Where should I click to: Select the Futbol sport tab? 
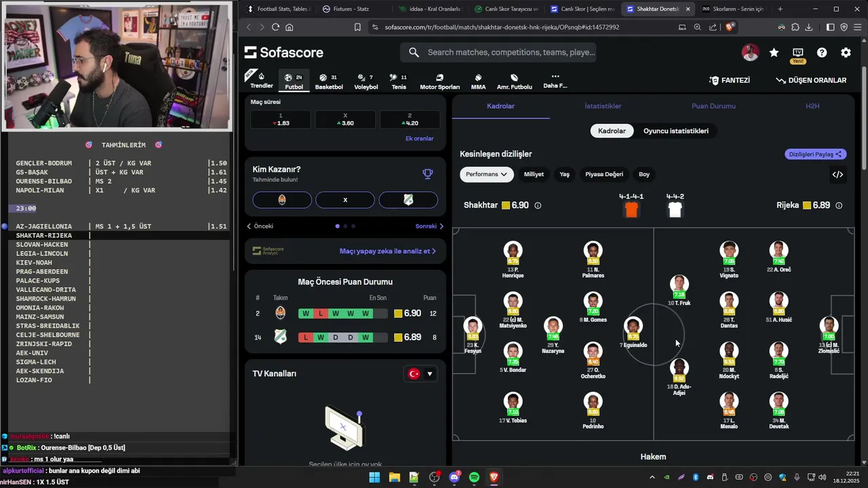[294, 81]
